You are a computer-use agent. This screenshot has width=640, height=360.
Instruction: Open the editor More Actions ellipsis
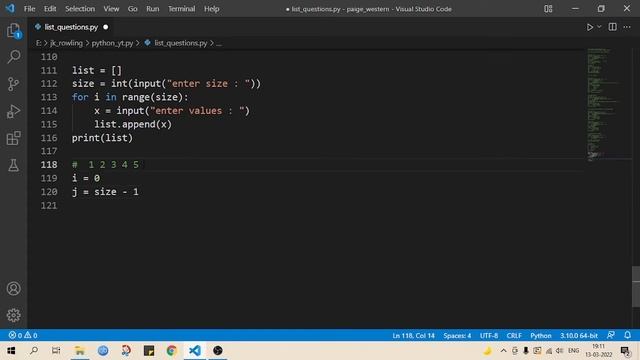click(x=627, y=27)
